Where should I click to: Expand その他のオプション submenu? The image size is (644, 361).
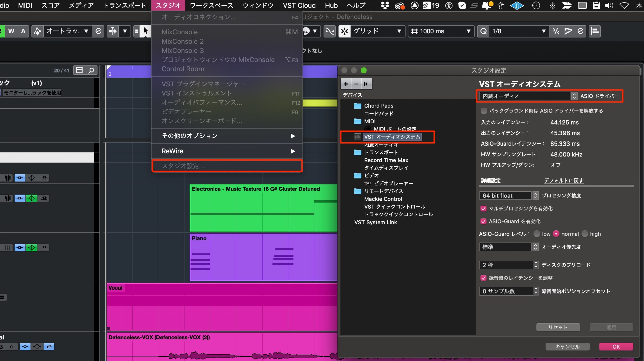click(x=227, y=136)
